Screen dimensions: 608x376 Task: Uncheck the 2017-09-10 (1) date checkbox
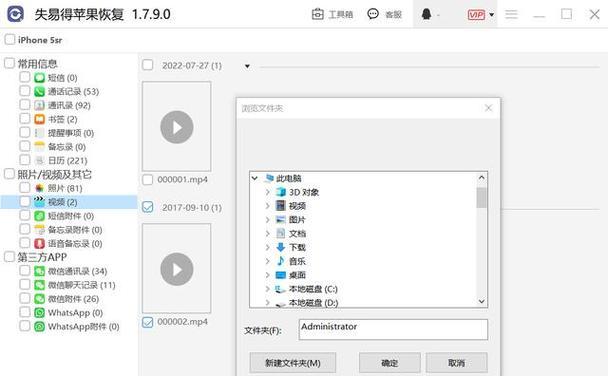[148, 207]
